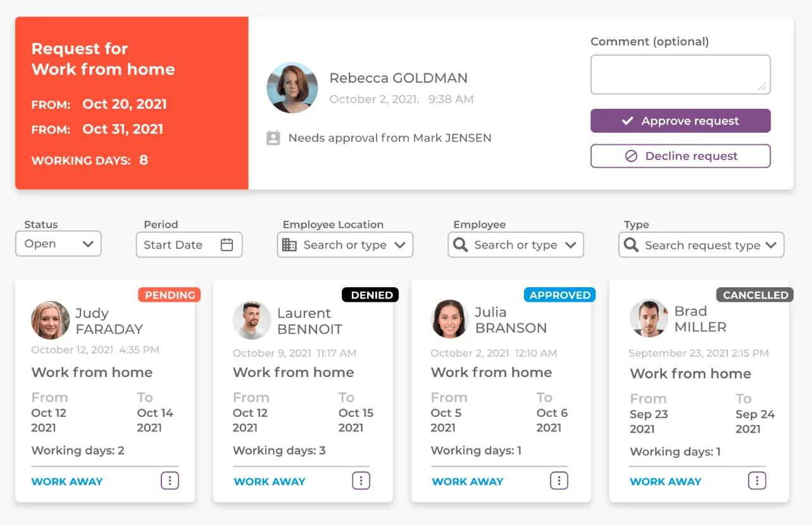Expand the Employee Location dropdown chevron

(x=400, y=245)
